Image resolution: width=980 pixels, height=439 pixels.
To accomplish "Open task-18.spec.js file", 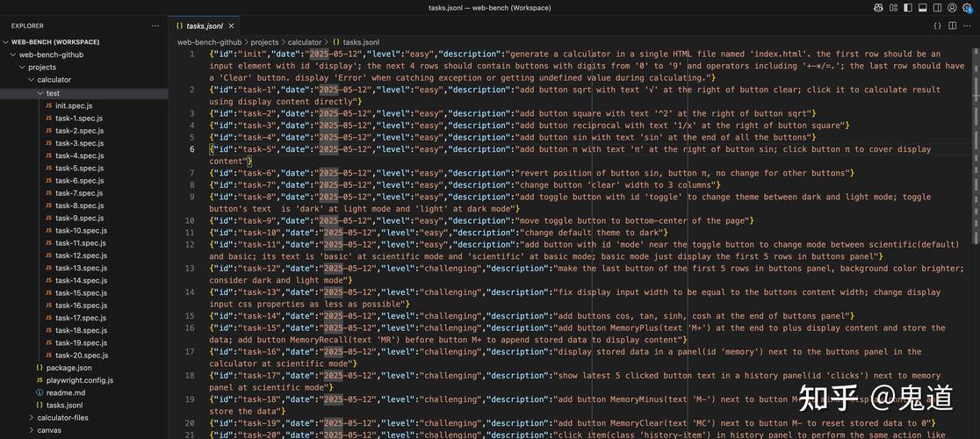I will pyautogui.click(x=83, y=330).
